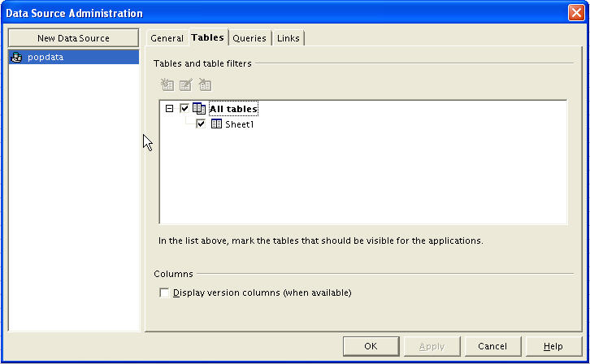
Task: Click the Cancel button
Action: pyautogui.click(x=492, y=346)
